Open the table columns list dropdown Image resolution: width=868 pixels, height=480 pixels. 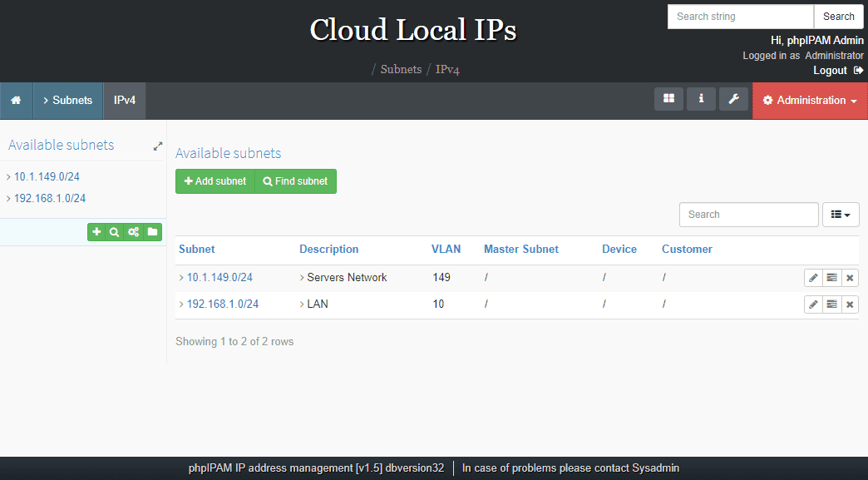[841, 215]
